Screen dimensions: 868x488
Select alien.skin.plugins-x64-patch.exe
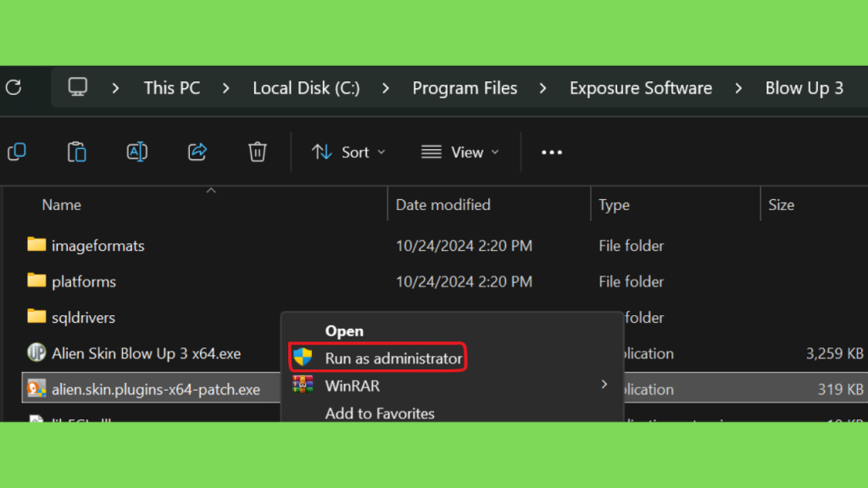pos(156,390)
